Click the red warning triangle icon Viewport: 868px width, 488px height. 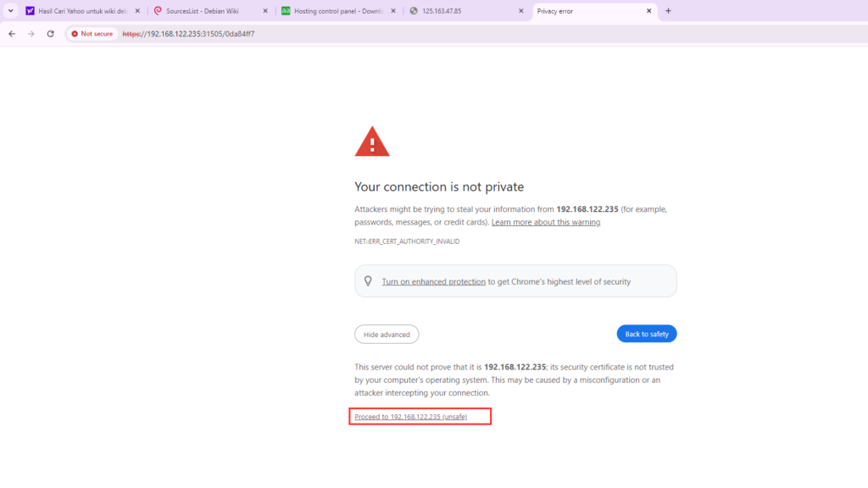[x=372, y=142]
